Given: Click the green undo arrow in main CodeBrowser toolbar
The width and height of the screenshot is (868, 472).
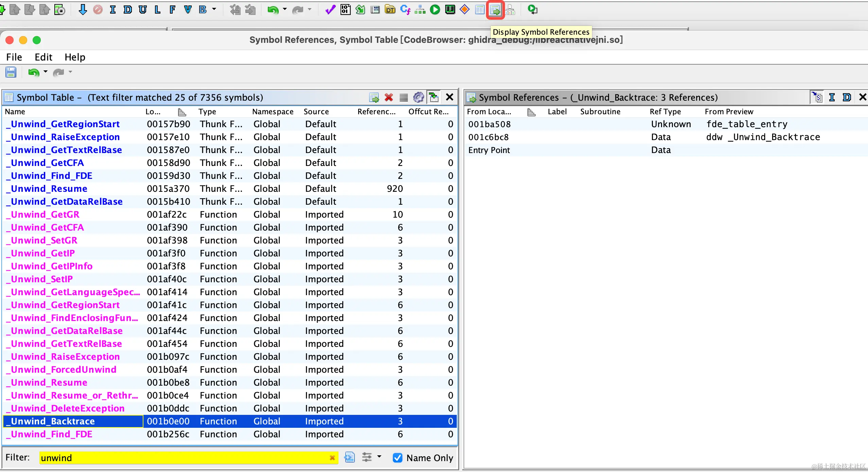Looking at the screenshot, I should click(273, 10).
